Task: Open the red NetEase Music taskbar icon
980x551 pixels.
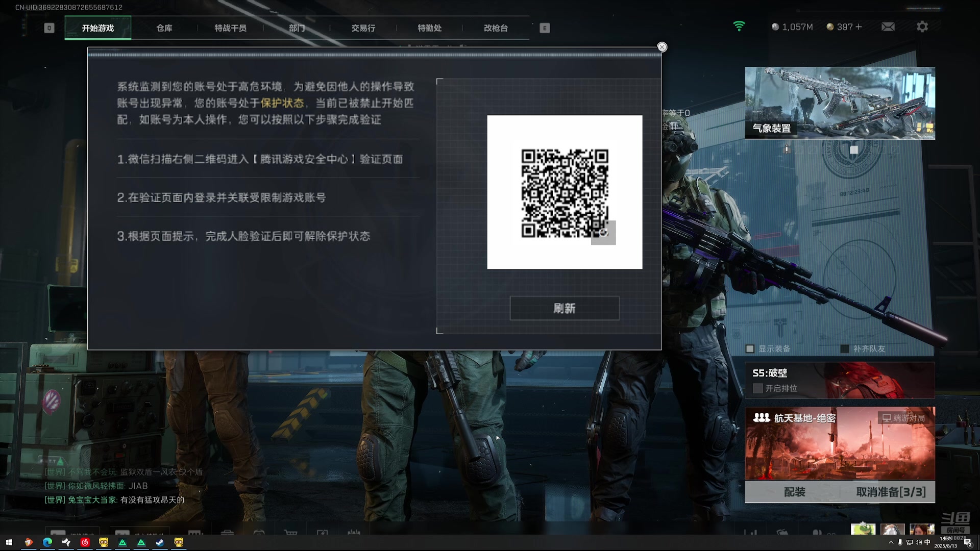Action: click(x=85, y=542)
